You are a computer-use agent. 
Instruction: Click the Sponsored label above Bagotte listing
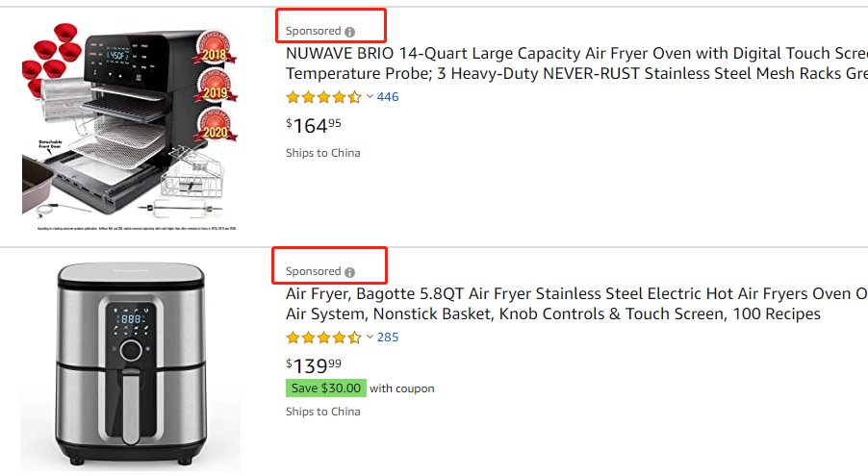pos(313,272)
